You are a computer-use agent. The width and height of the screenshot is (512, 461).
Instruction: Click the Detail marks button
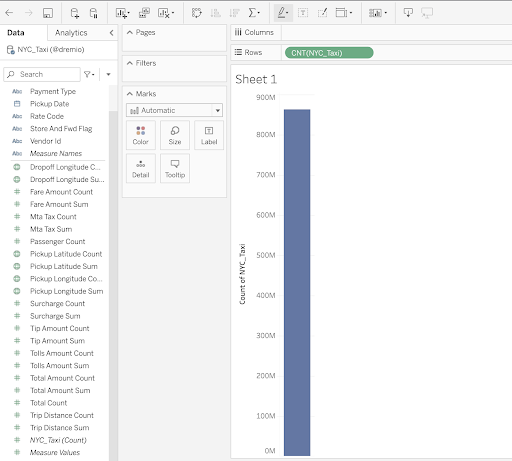[141, 168]
